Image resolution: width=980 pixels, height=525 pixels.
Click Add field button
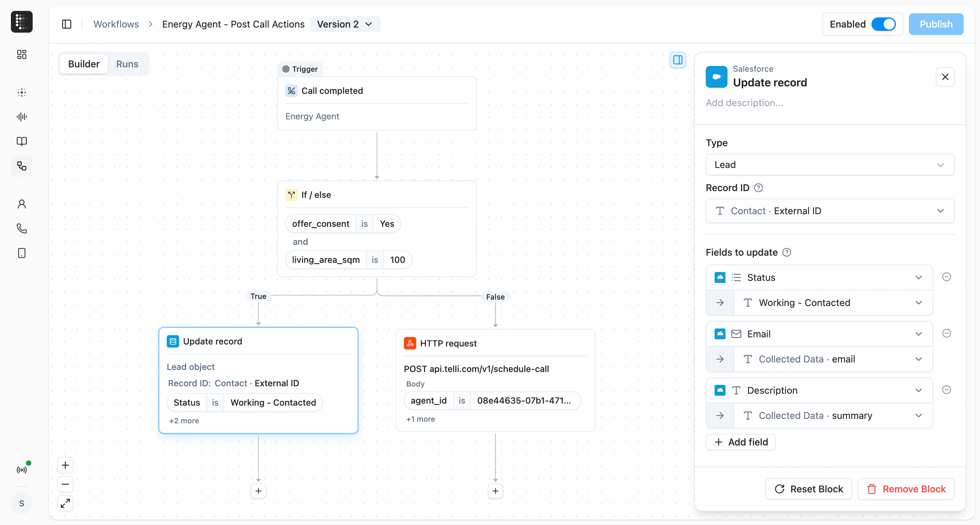pyautogui.click(x=740, y=442)
